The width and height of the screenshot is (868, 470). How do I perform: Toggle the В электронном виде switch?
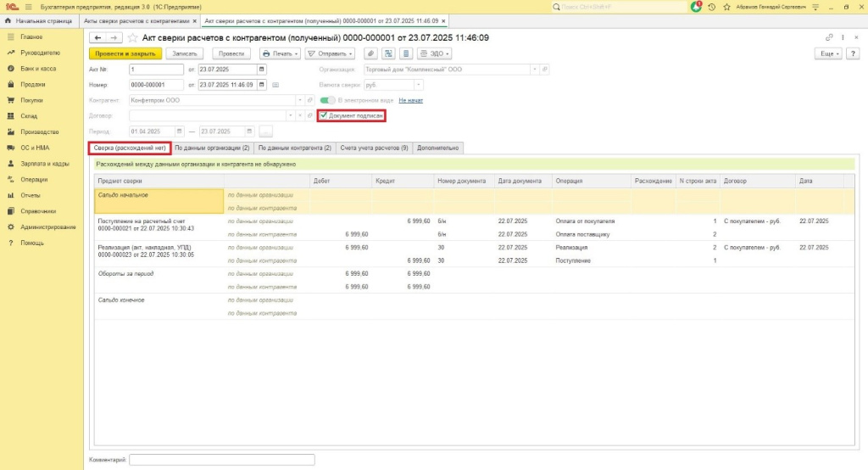pos(327,100)
